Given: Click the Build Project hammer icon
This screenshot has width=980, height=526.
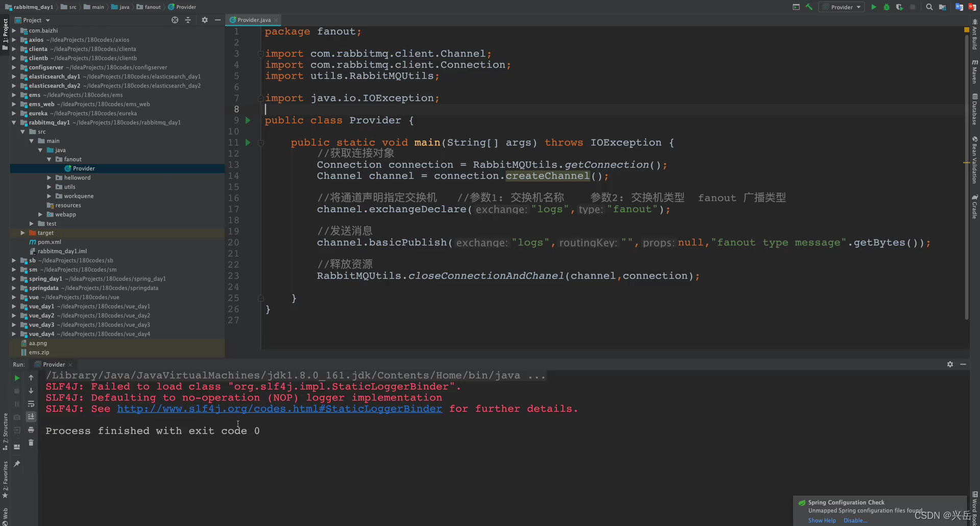Looking at the screenshot, I should (x=809, y=7).
